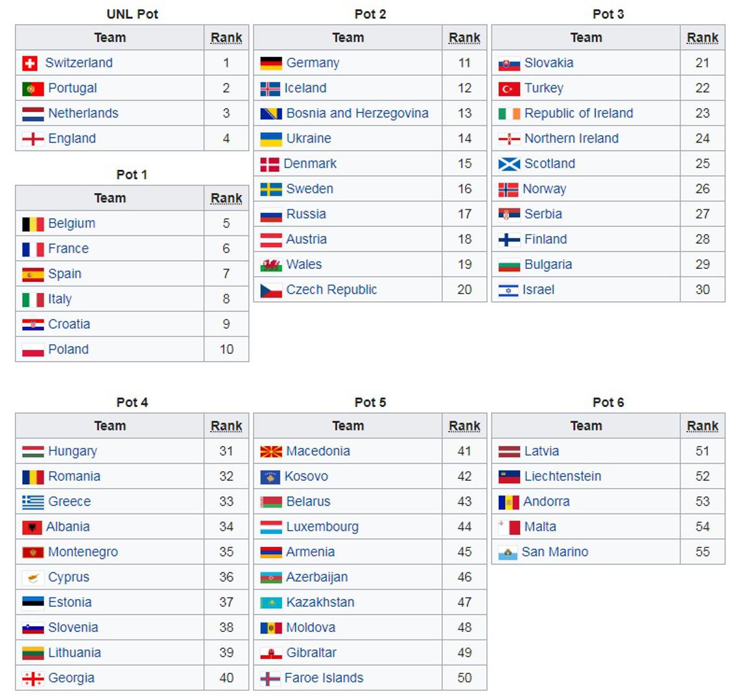This screenshot has height=700, width=734.
Task: Click the Macedonia flag icon
Action: tap(271, 451)
